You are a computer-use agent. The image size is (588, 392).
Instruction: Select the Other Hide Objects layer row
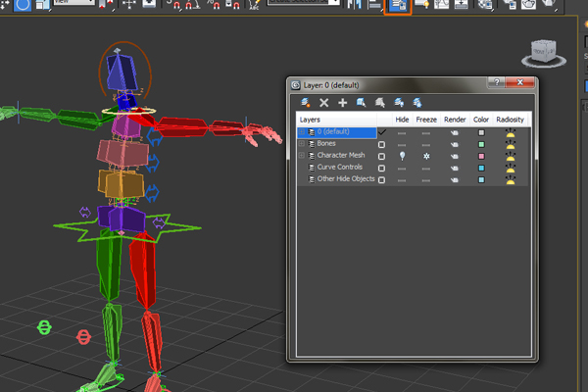pos(413,179)
